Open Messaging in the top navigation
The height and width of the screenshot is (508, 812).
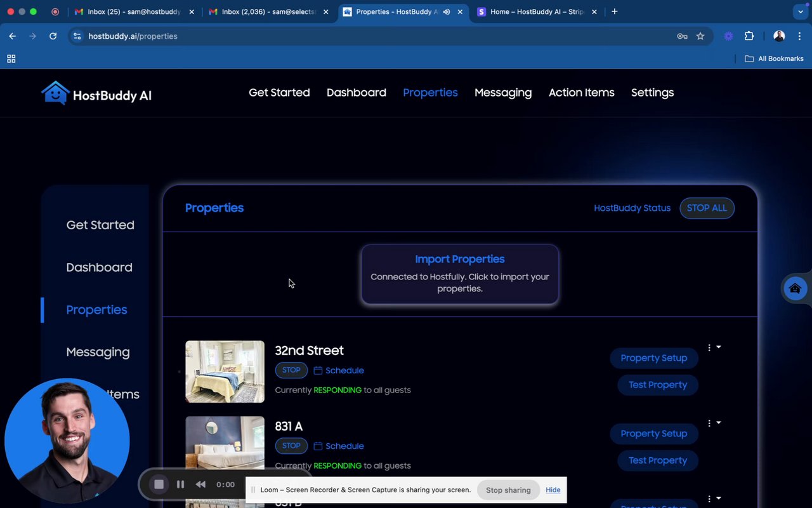(503, 93)
